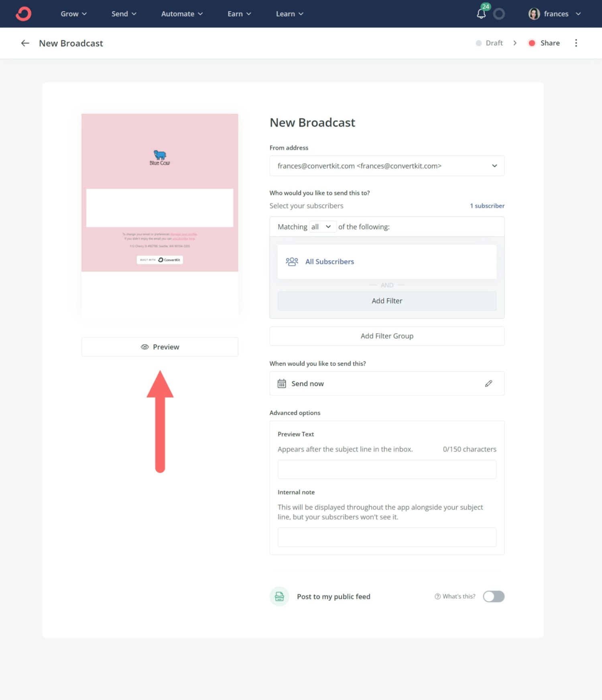Viewport: 602px width, 700px height.
Task: Click the What's this? help icon
Action: pos(437,596)
